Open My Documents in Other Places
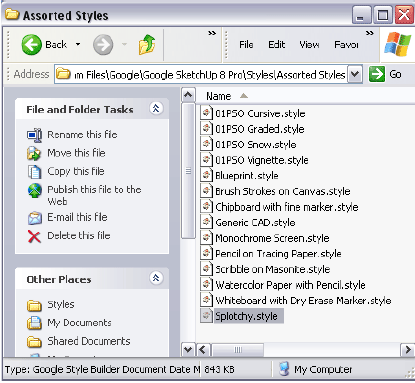The width and height of the screenshot is (415, 383). [x=79, y=323]
